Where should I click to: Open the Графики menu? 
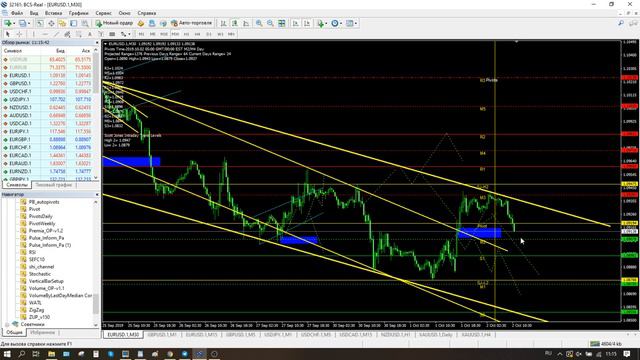click(x=78, y=13)
